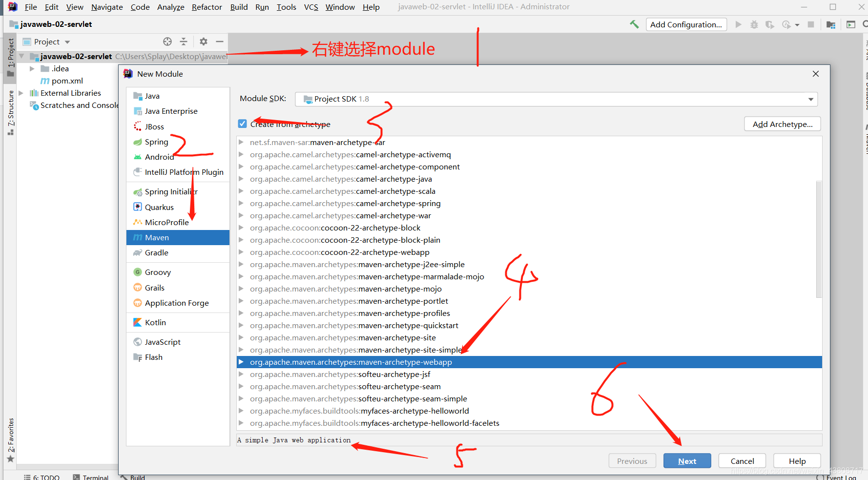Select maven-archetype-j2ee-simple archetype
Image resolution: width=868 pixels, height=480 pixels.
point(529,265)
